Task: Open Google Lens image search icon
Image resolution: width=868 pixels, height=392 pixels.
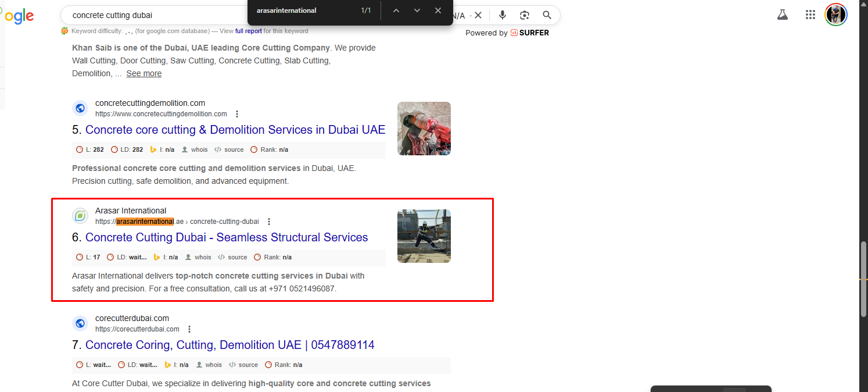Action: pos(525,15)
